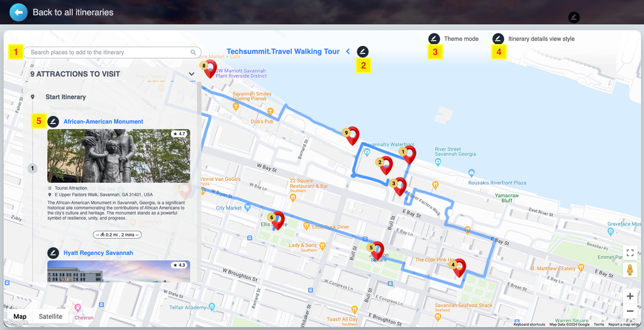The image size is (644, 330).
Task: Click the Street View pegman icon
Action: click(630, 270)
